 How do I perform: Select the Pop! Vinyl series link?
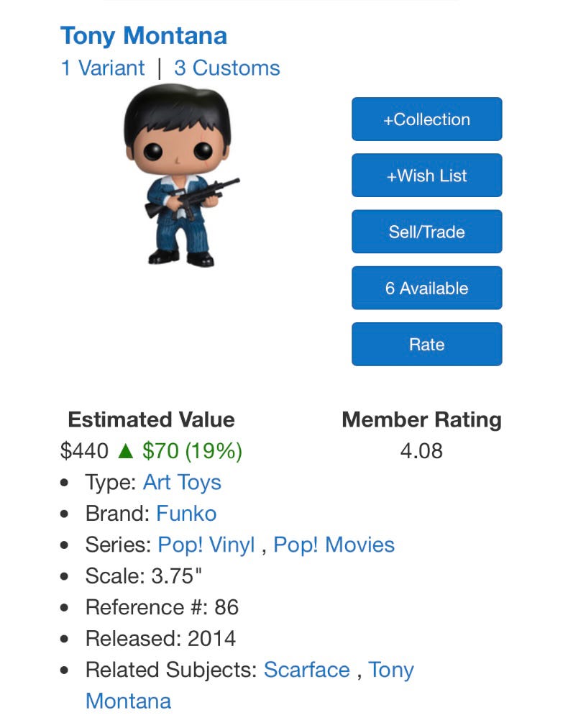(x=206, y=545)
